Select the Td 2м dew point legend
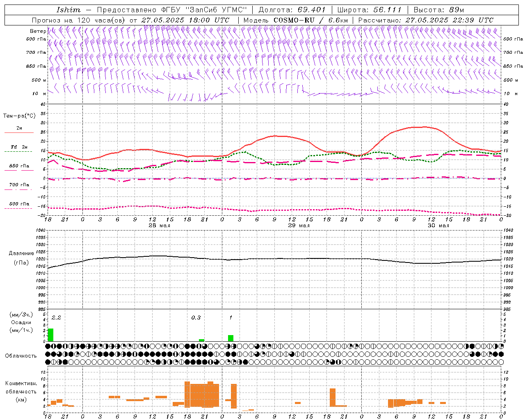525x420 pixels. pyautogui.click(x=19, y=147)
